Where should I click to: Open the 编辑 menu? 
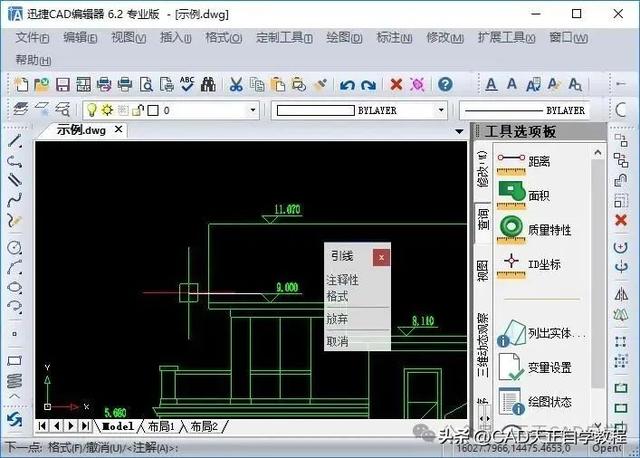80,38
